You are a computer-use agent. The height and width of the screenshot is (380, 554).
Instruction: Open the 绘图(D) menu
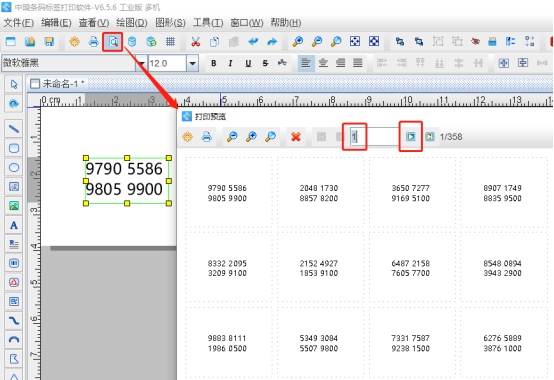[x=132, y=23]
